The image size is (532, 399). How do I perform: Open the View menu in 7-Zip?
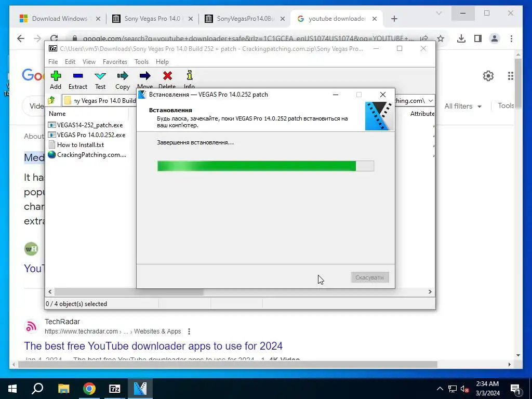point(89,62)
